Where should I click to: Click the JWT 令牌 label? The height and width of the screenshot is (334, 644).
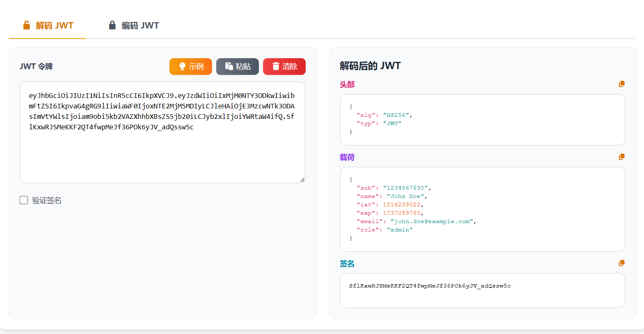pos(36,67)
